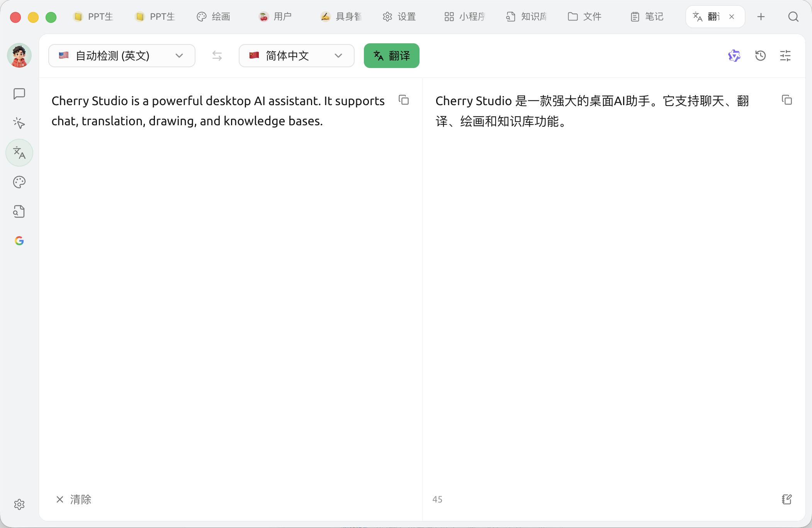Click the character count 45
This screenshot has height=528, width=812.
click(437, 499)
